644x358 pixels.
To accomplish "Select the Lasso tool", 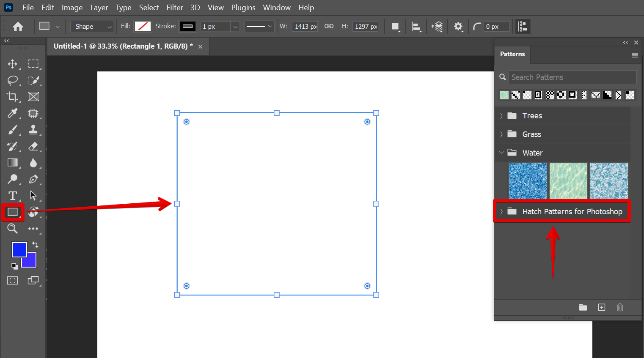I will 13,80.
